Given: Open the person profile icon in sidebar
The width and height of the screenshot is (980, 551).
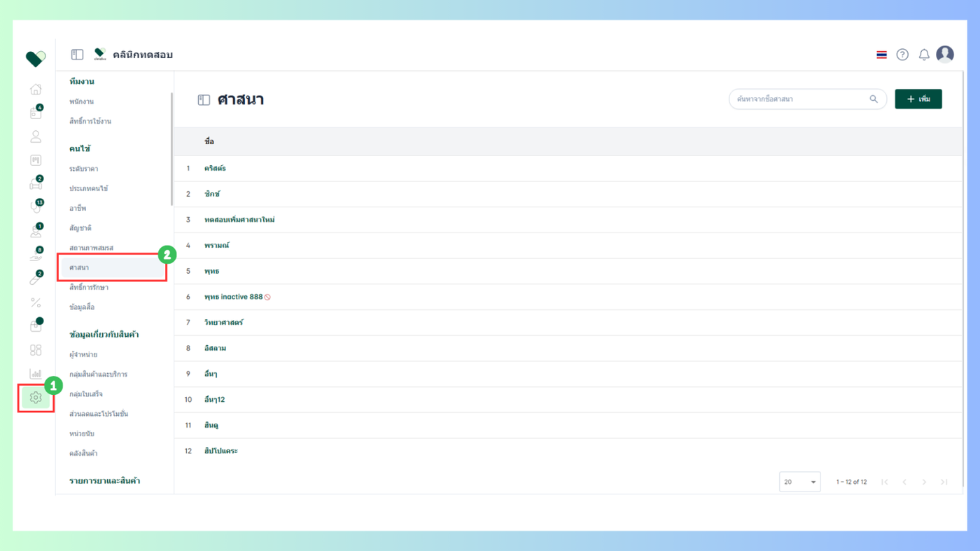Looking at the screenshot, I should 36,137.
